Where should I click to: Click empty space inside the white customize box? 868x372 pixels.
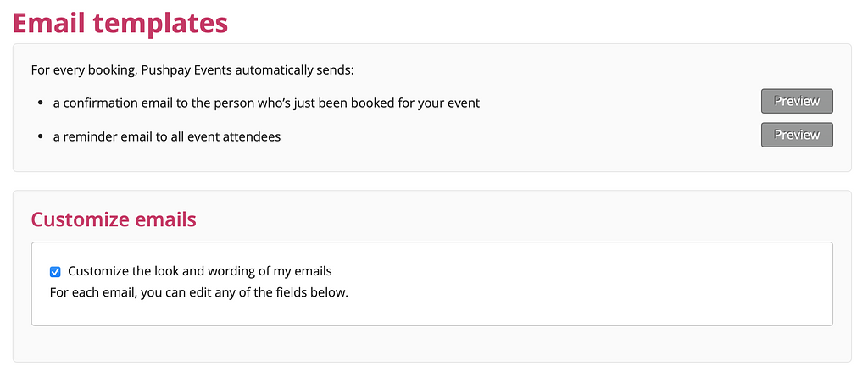[x=593, y=288]
